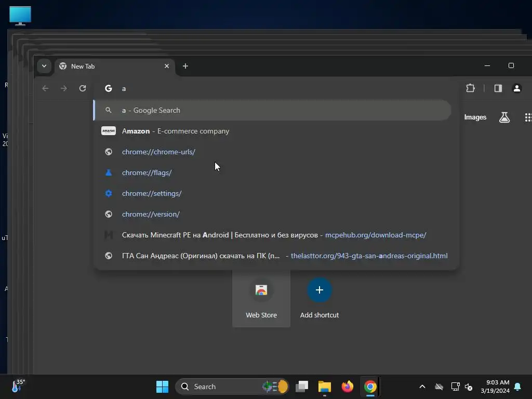Image resolution: width=532 pixels, height=399 pixels.
Task: Click the network display tray icon
Action: pos(455,387)
